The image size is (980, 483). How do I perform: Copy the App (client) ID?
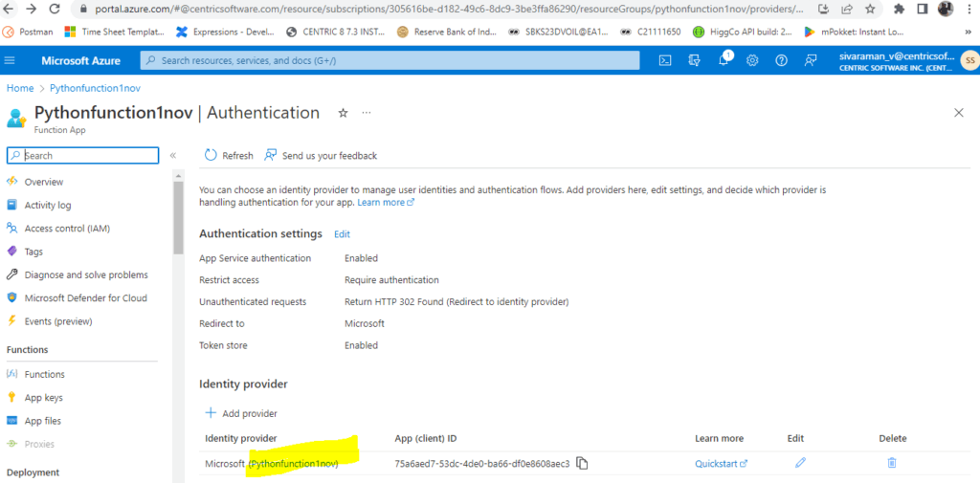click(582, 463)
